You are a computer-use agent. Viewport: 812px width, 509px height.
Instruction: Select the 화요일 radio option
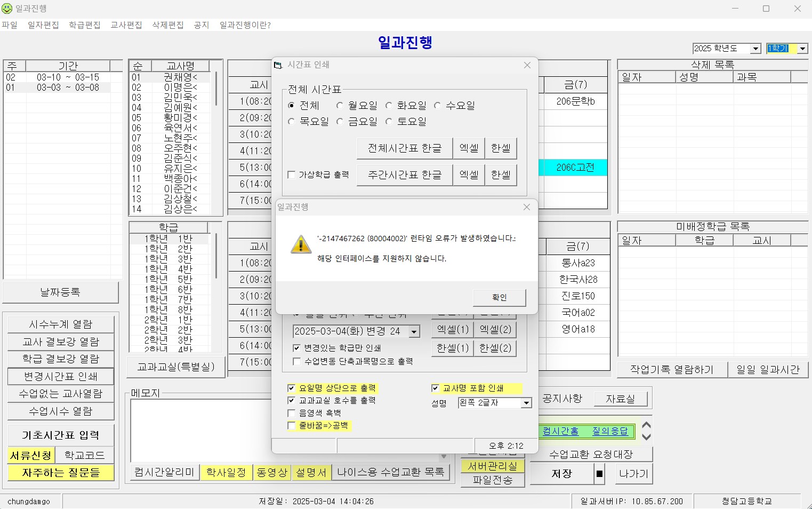tap(389, 106)
